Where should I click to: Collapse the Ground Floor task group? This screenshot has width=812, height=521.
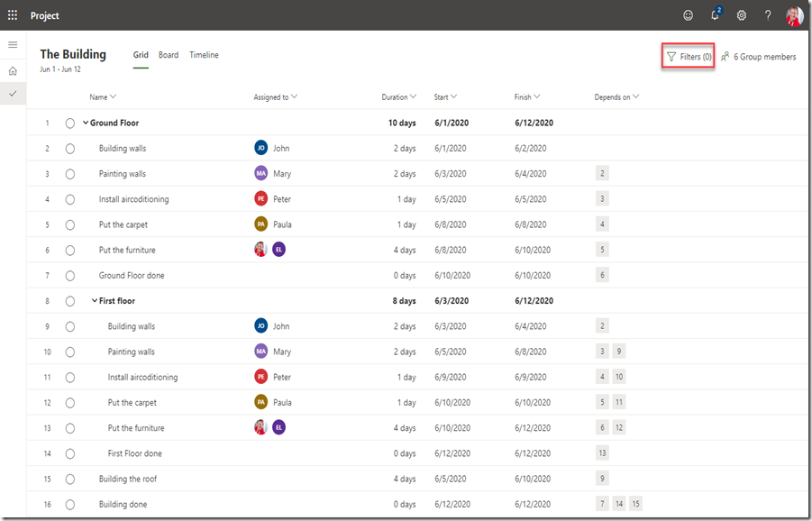click(86, 123)
